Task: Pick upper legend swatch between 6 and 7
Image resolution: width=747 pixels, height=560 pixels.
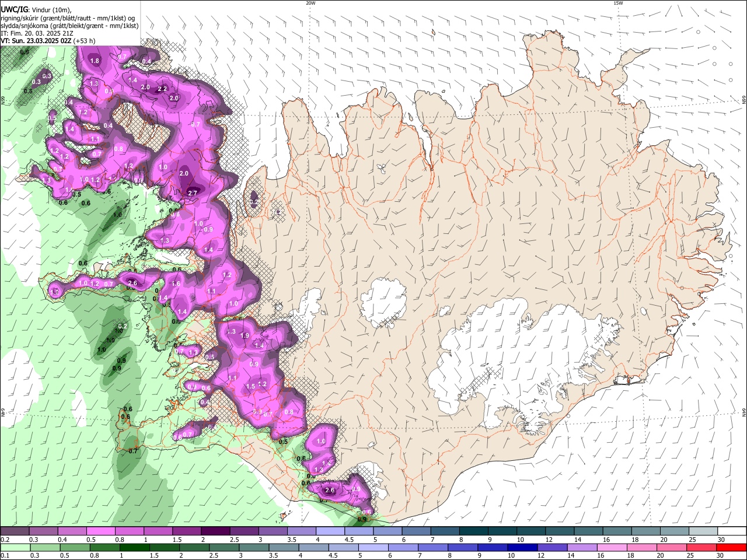Action: click(x=416, y=531)
